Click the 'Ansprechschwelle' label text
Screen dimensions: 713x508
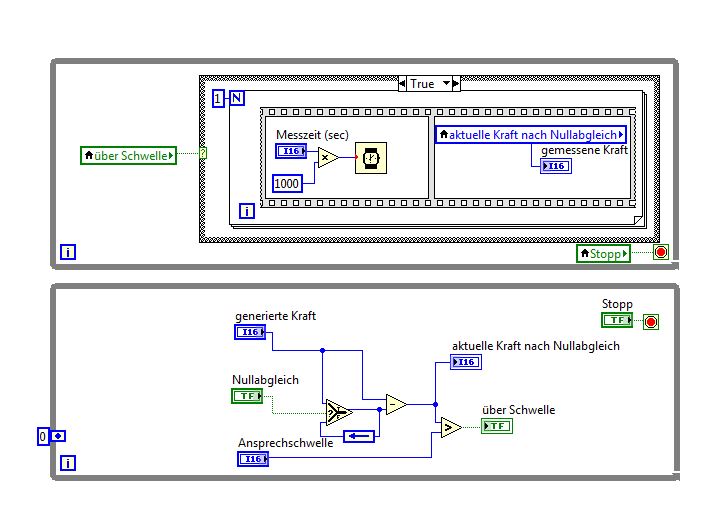(286, 443)
